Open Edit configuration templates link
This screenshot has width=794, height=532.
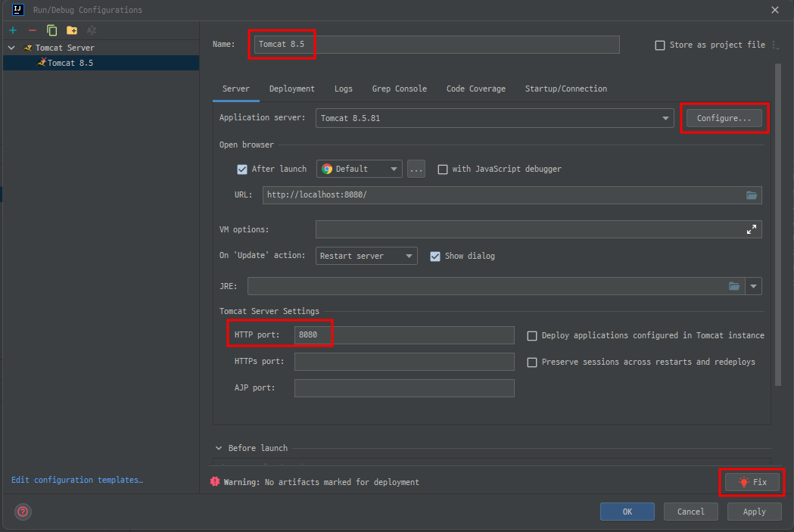(x=77, y=480)
